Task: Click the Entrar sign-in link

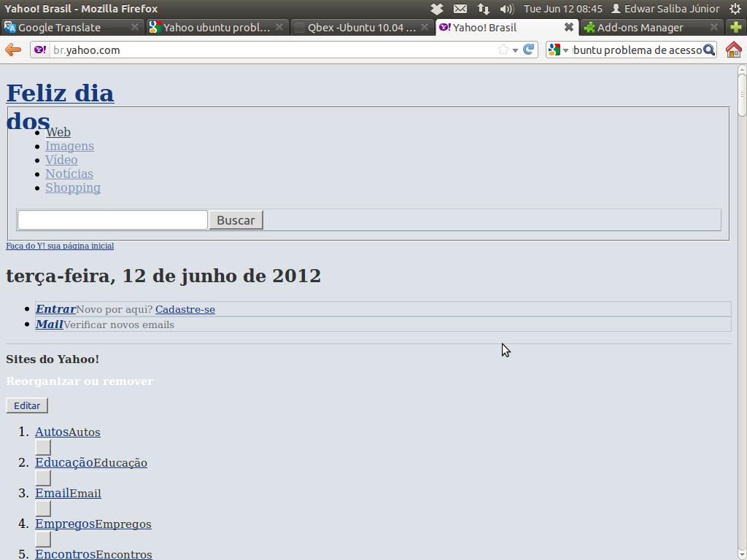Action: (55, 309)
